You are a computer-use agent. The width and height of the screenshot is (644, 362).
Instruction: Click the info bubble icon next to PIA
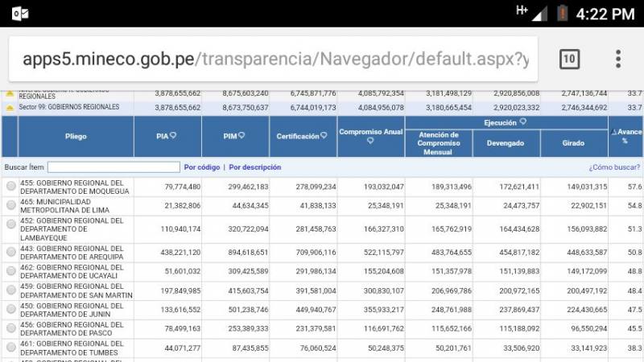tap(173, 135)
